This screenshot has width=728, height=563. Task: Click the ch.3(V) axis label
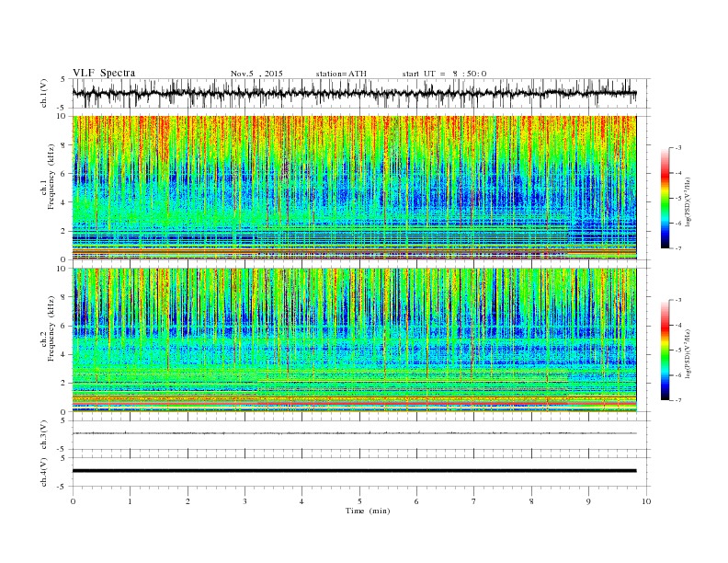tap(44, 435)
